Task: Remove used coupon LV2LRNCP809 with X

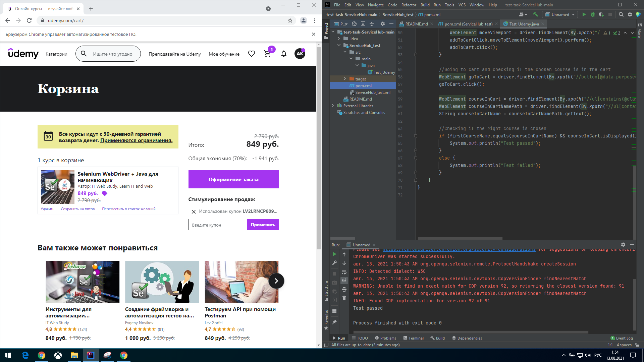Action: point(194,212)
